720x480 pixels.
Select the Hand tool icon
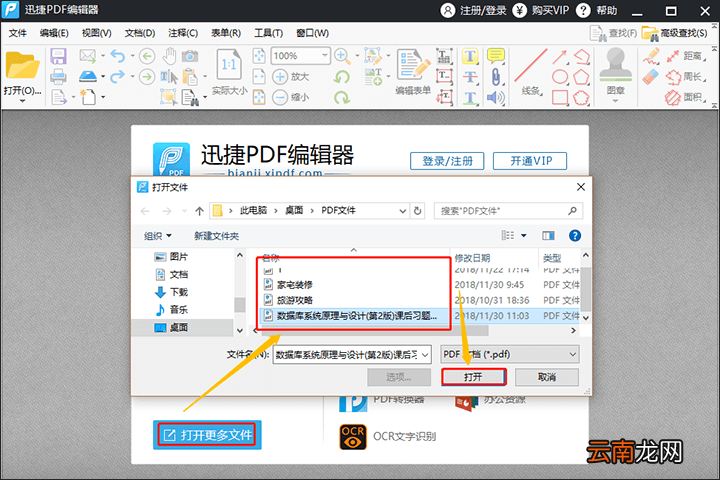pos(169,56)
